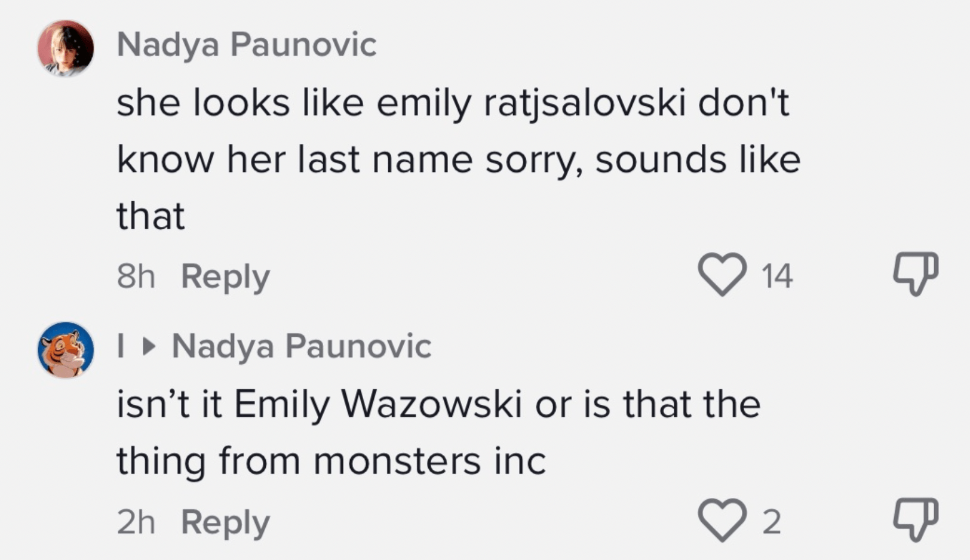Click the 14 likes count
The image size is (970, 560).
point(777,276)
